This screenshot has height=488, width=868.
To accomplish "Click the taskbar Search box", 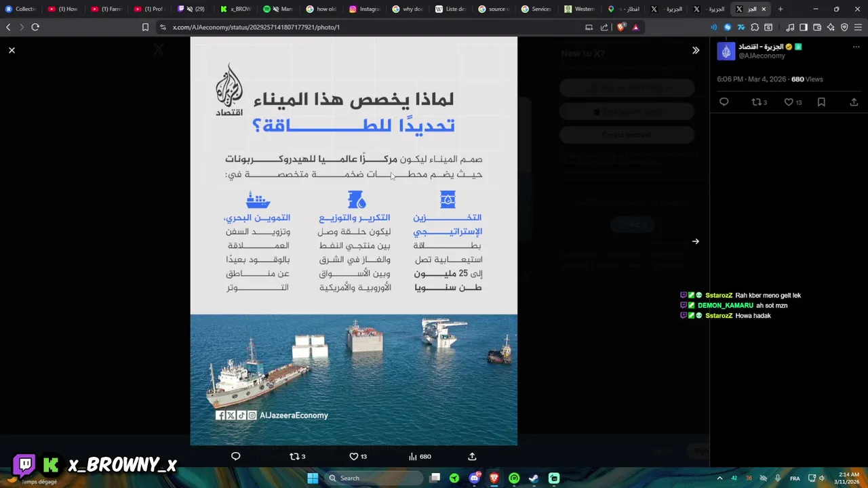I will (373, 478).
